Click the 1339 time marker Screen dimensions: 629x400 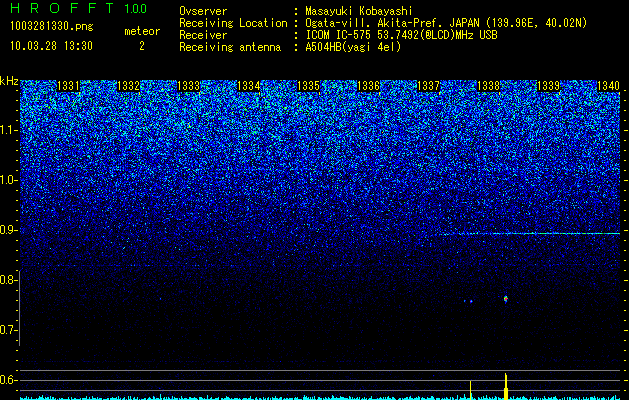[x=548, y=86]
